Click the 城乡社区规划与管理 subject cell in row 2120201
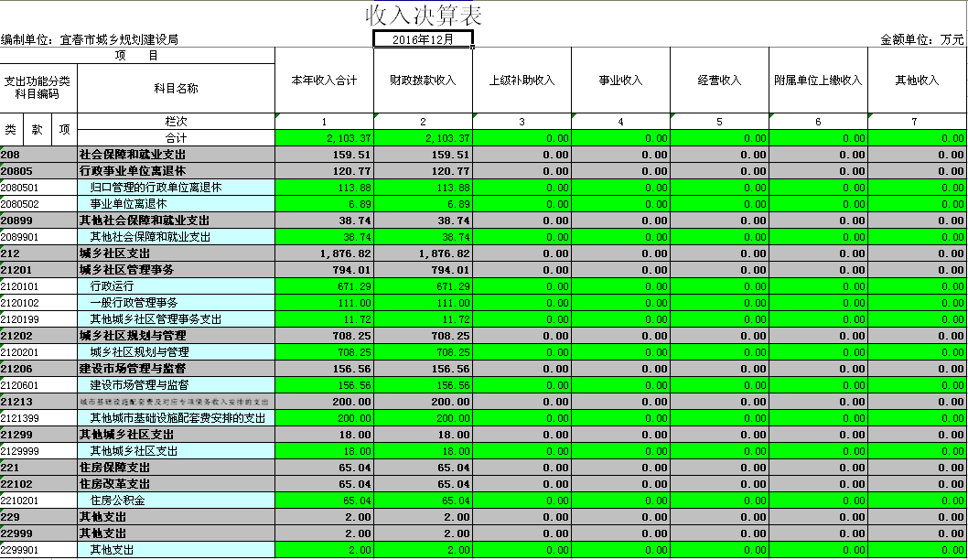 click(x=176, y=352)
